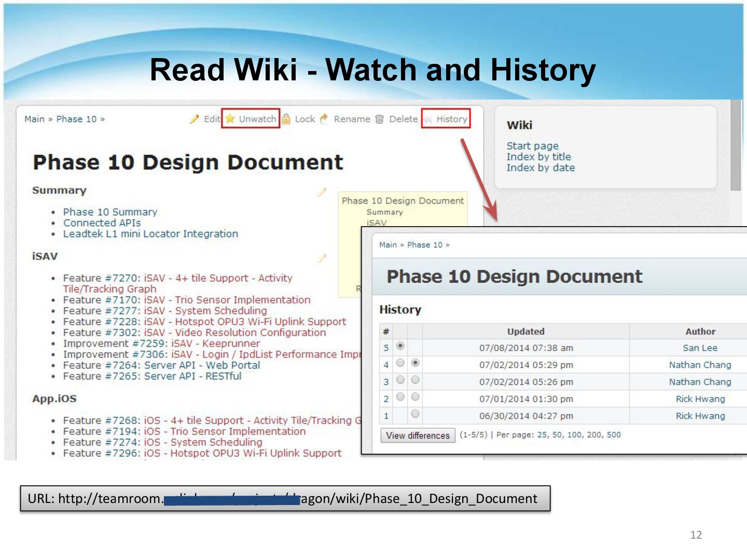Open Feature #7270 iSAV 4+ tile Support
This screenshot has height=560, width=747.
click(x=177, y=284)
